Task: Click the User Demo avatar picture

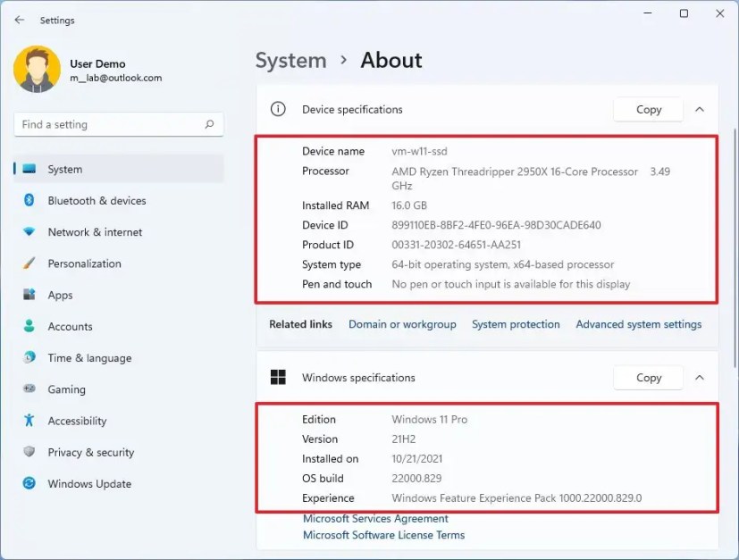Action: [x=37, y=70]
